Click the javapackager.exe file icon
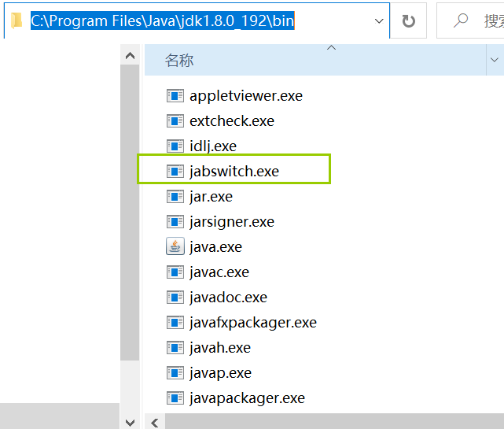504x429 pixels. click(175, 398)
